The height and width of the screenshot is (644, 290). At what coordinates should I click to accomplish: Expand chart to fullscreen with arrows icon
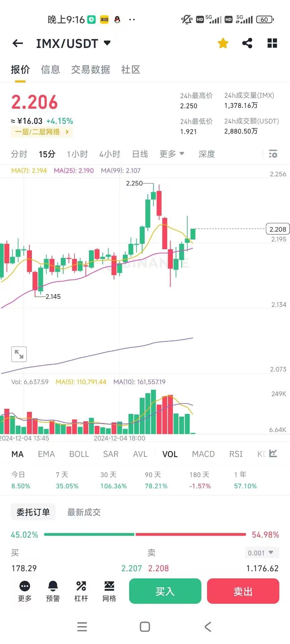pos(19,354)
